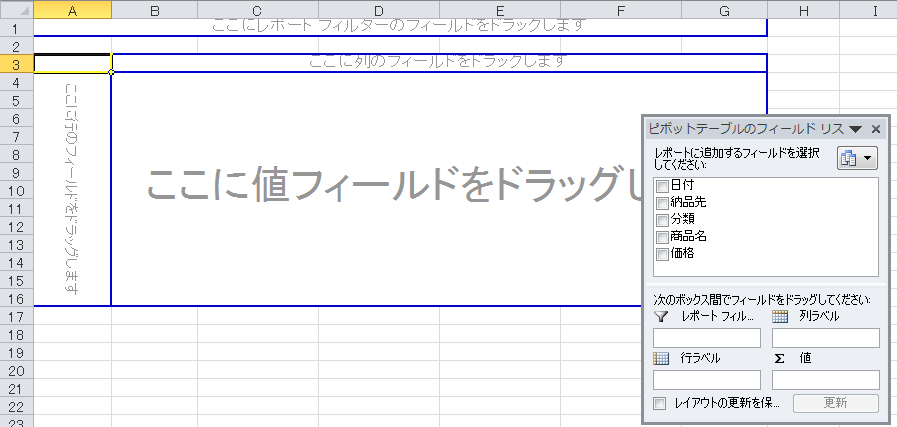Open the field list layout options button
This screenshot has height=427, width=897.
[x=857, y=159]
